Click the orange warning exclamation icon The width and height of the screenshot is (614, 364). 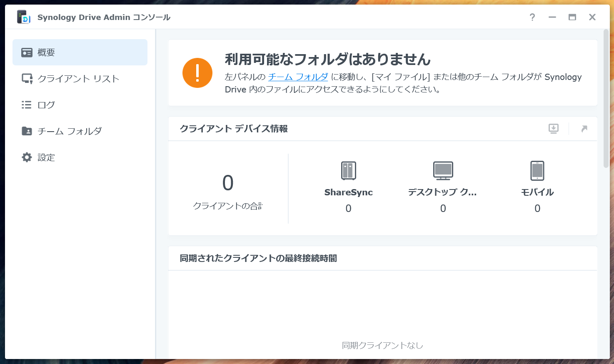point(197,72)
